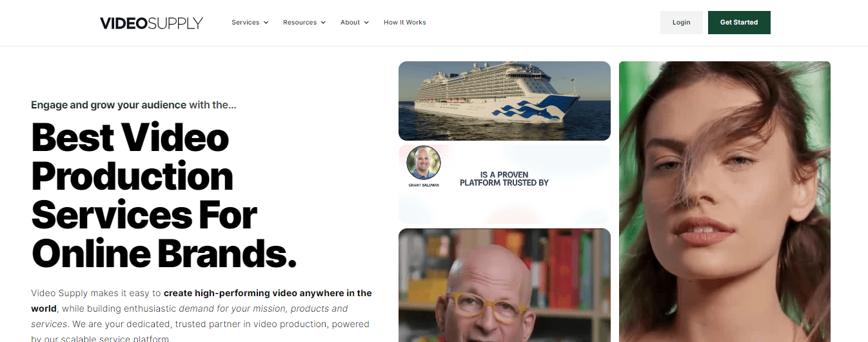Click the Login button
The height and width of the screenshot is (342, 868).
[x=682, y=23]
